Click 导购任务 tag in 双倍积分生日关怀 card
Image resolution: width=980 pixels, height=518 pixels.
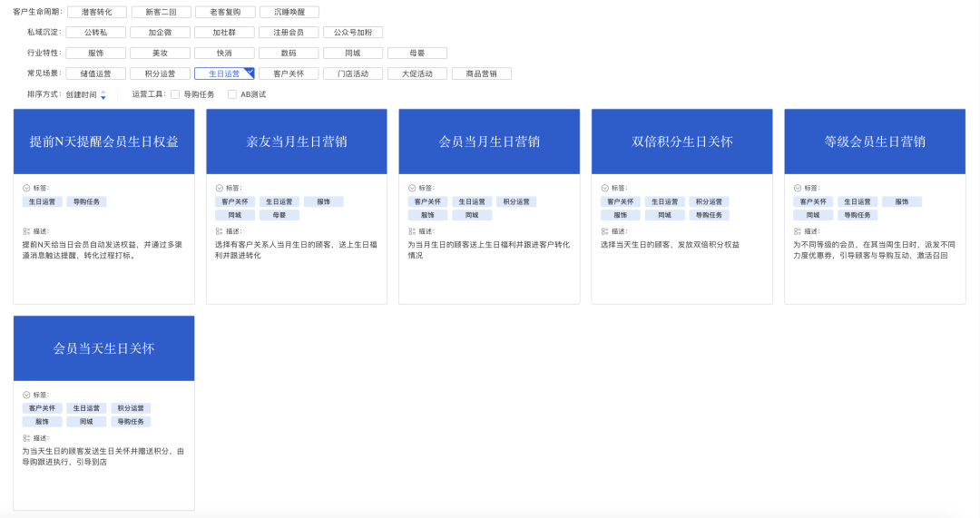click(x=709, y=215)
